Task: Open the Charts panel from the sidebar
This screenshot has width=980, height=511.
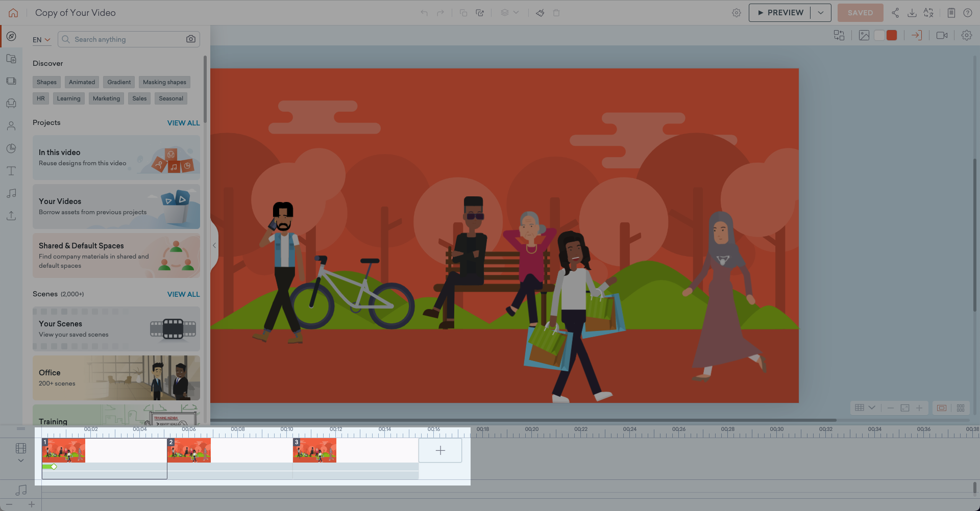Action: pos(11,148)
